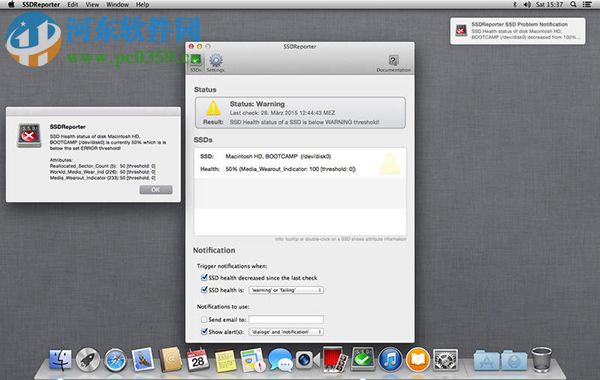Click the SSDReporter error icon in alert dialog

click(x=29, y=135)
